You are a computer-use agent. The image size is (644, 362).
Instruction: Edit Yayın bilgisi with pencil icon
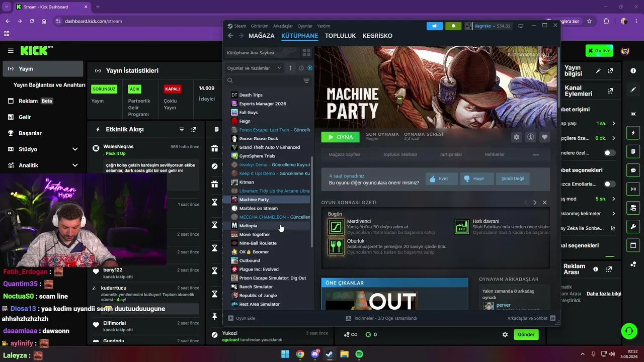point(598,71)
